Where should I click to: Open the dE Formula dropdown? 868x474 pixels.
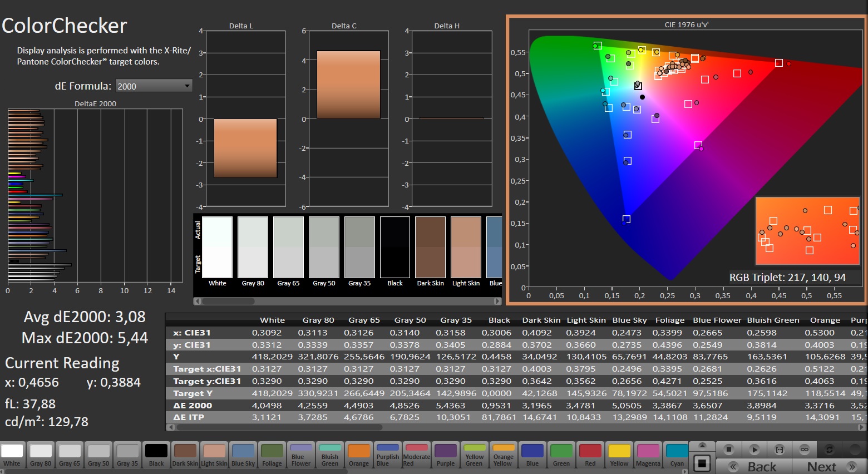point(154,86)
